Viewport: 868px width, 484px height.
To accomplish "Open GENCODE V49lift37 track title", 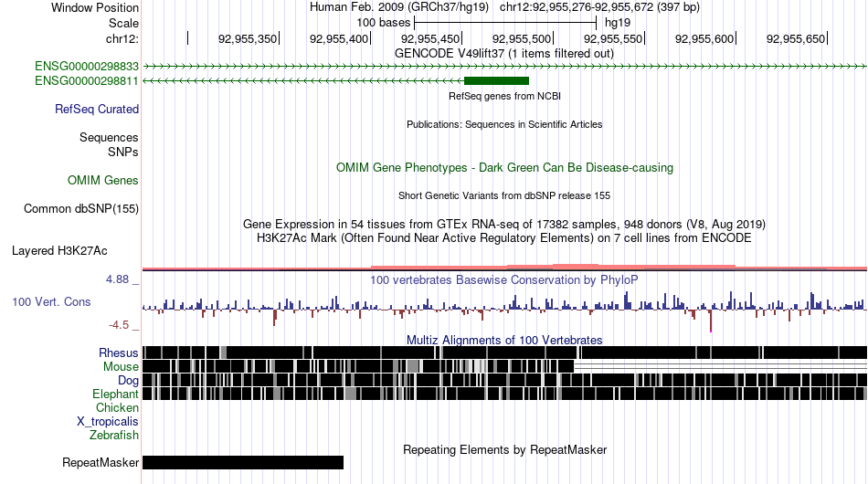I will tap(504, 54).
